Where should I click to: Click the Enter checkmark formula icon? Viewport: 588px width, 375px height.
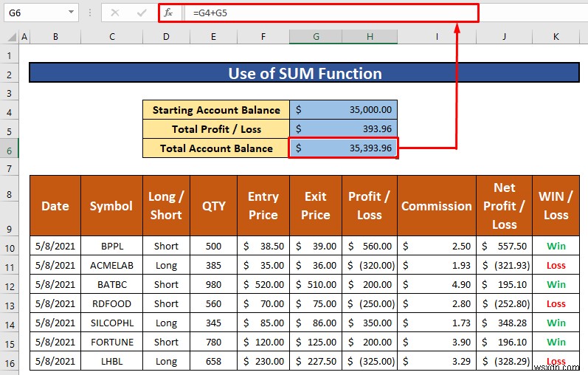coord(142,13)
